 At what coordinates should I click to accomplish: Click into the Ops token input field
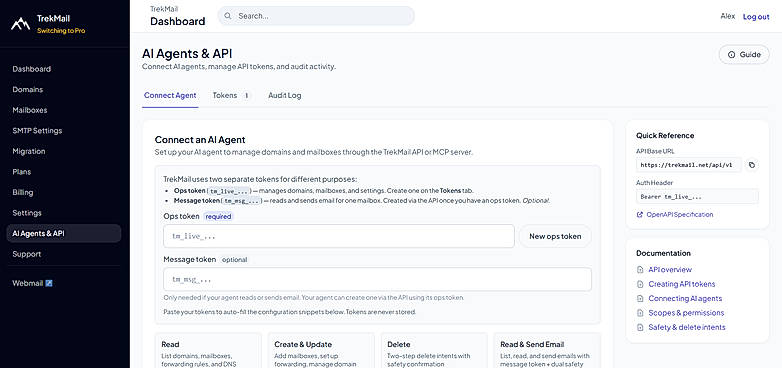tap(339, 236)
